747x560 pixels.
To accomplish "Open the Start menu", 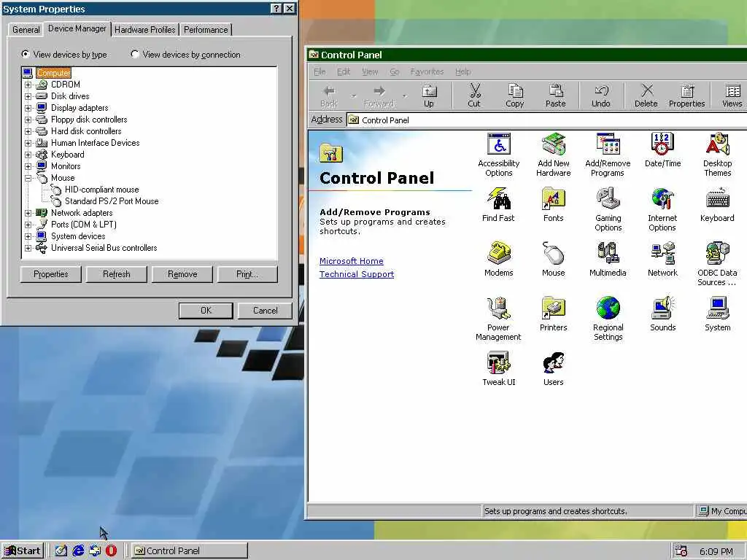I will [23, 551].
